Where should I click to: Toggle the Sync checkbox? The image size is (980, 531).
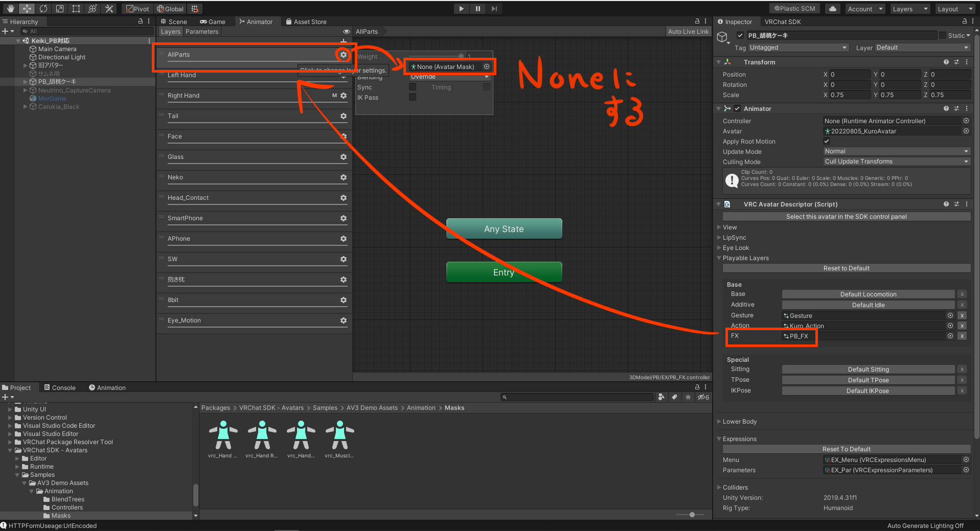pos(413,87)
